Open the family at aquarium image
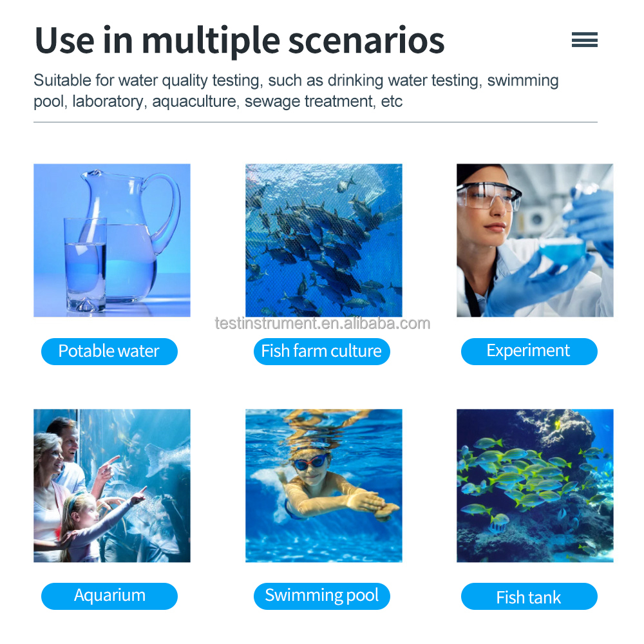This screenshot has height=644, width=644. pos(111,486)
